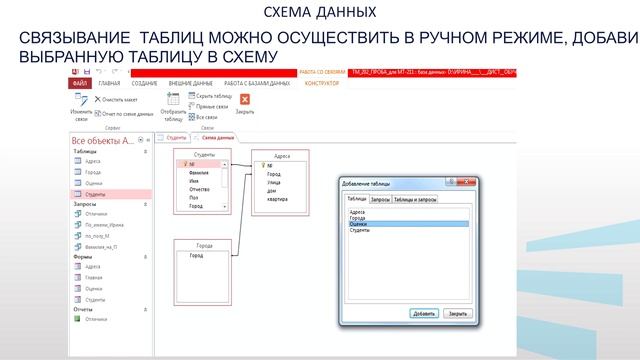Click the Изменить связи ribbon icon
Image resolution: width=640 pixels, height=360 pixels.
[x=81, y=99]
